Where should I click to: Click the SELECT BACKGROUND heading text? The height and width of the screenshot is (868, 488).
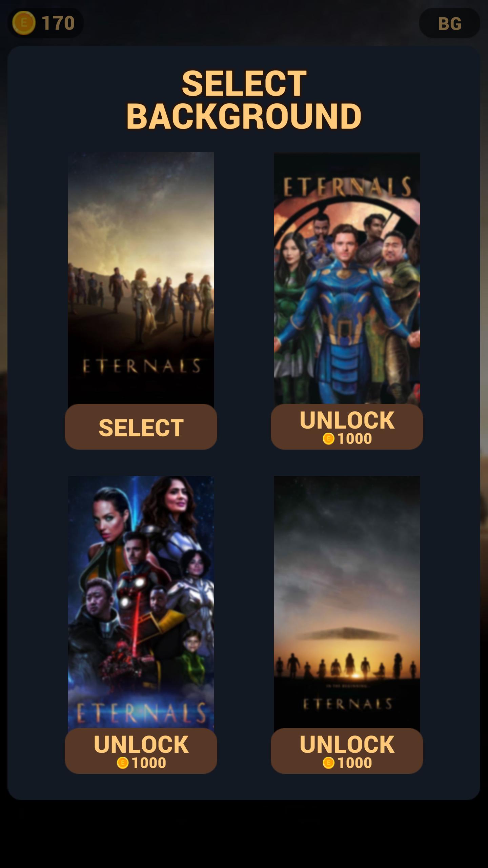click(x=244, y=99)
